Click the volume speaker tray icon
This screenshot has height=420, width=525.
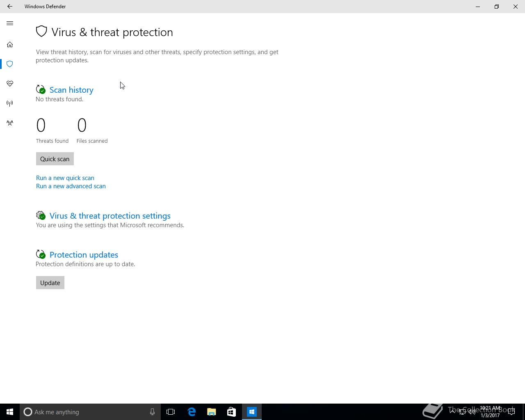(x=472, y=412)
